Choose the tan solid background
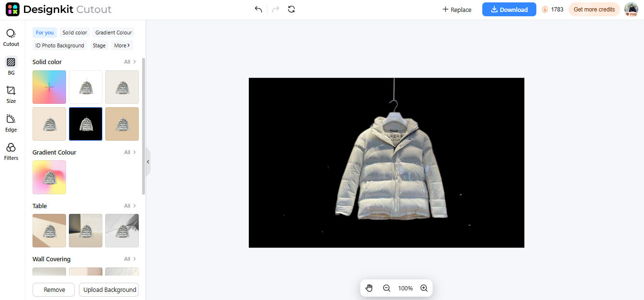 pyautogui.click(x=122, y=124)
